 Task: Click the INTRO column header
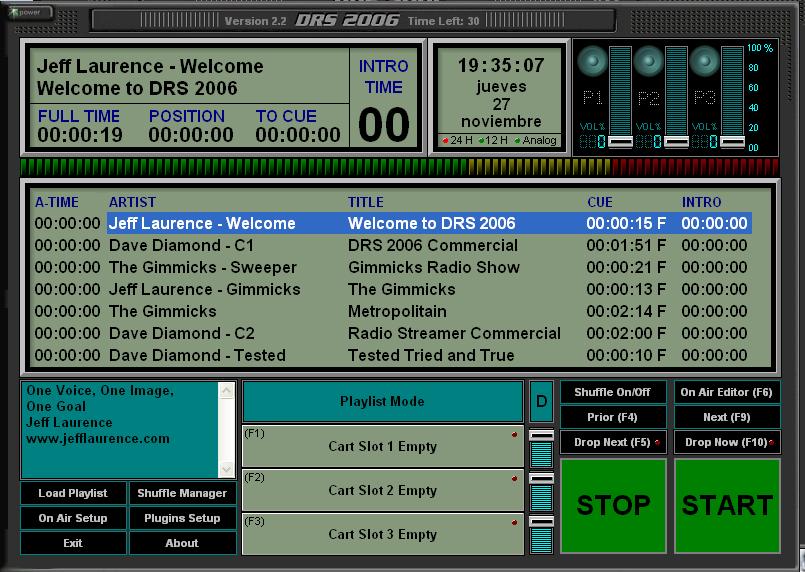(702, 202)
